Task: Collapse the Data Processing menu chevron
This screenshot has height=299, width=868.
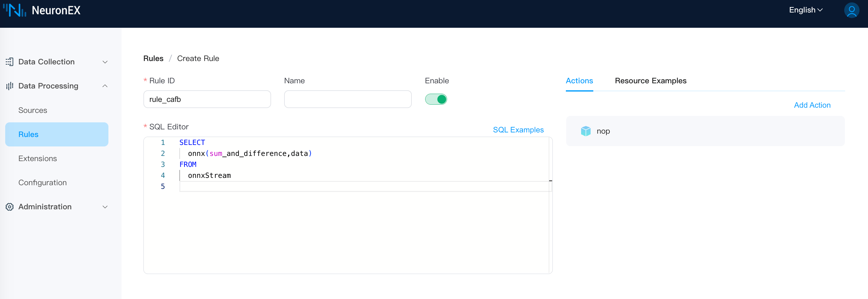Action: (x=105, y=86)
